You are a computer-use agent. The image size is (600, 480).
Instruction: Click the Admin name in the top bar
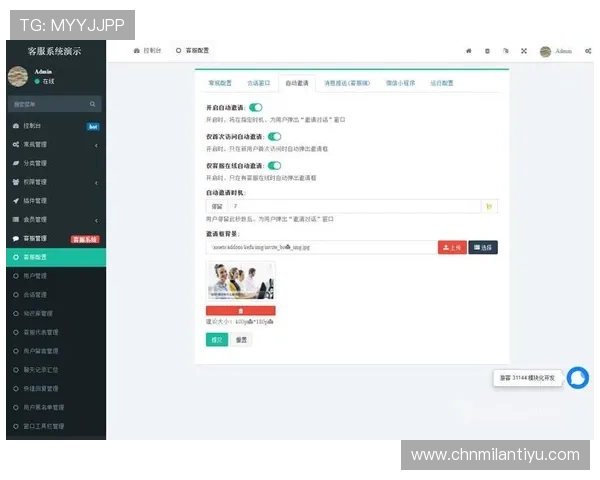[564, 51]
